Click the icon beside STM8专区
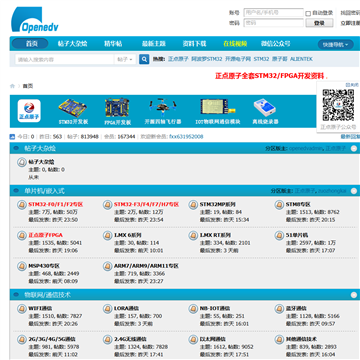The image size is (360, 360). click(279, 205)
